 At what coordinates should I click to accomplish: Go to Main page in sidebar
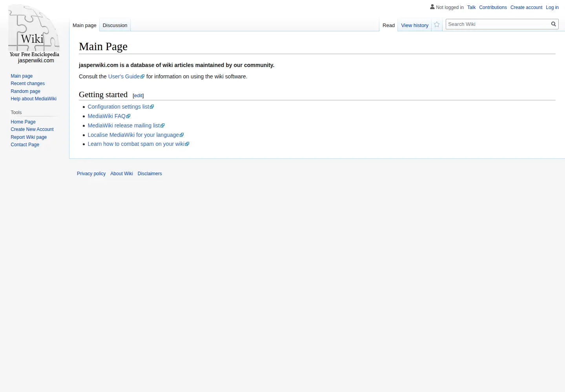[x=22, y=76]
